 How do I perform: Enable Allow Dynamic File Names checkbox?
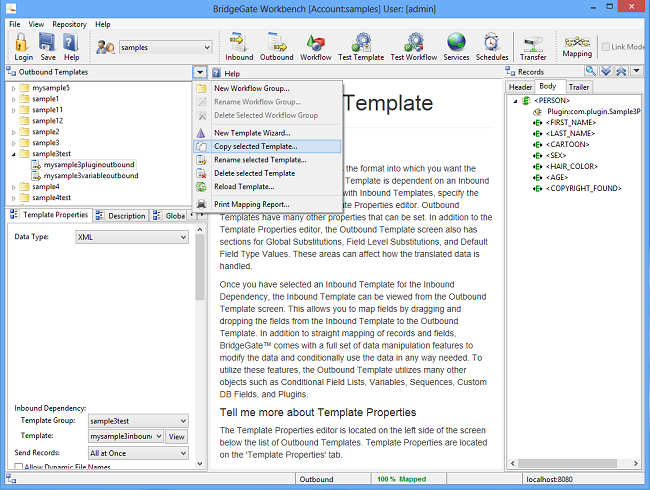tap(19, 467)
